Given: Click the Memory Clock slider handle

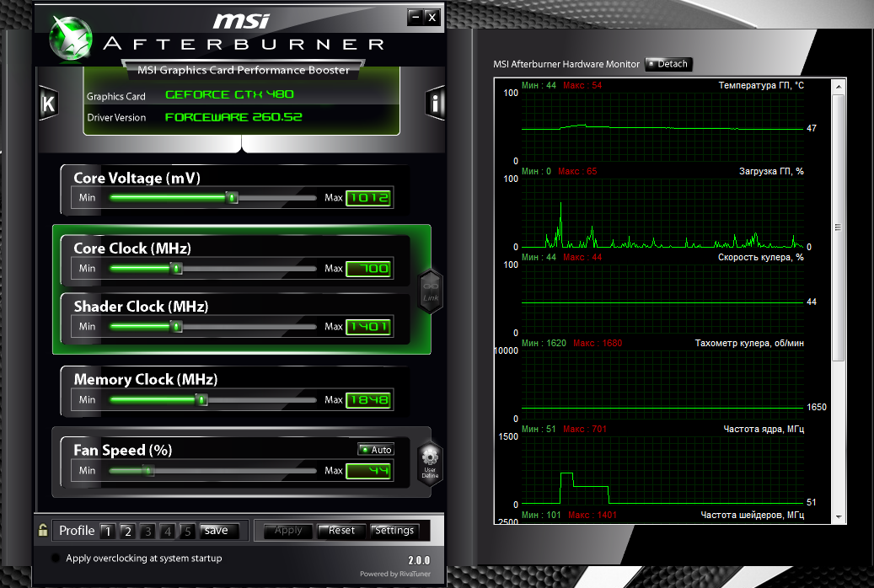Looking at the screenshot, I should coord(201,399).
